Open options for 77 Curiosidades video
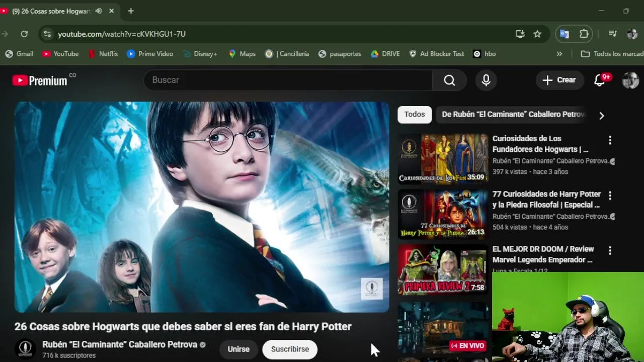Screen dimensions: 644x362 [x=610, y=196]
